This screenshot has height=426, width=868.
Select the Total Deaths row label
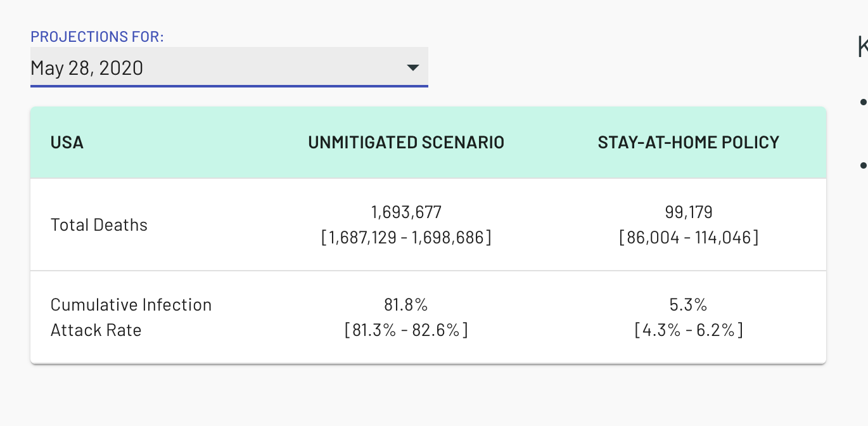click(99, 225)
